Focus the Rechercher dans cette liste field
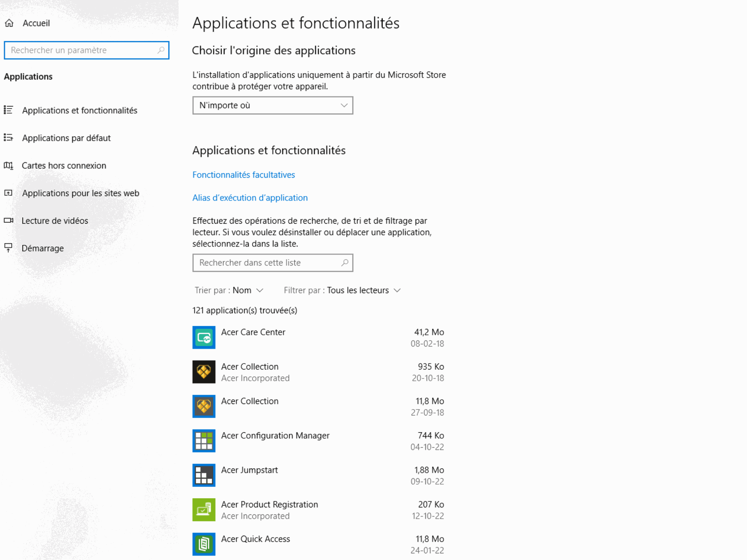 (273, 263)
